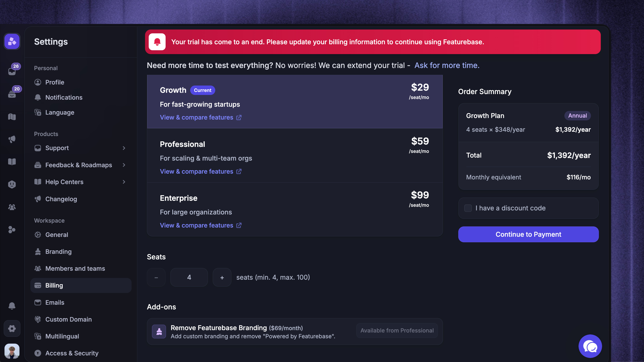Click the Featurebase logo icon
The width and height of the screenshot is (644, 362).
point(12,41)
